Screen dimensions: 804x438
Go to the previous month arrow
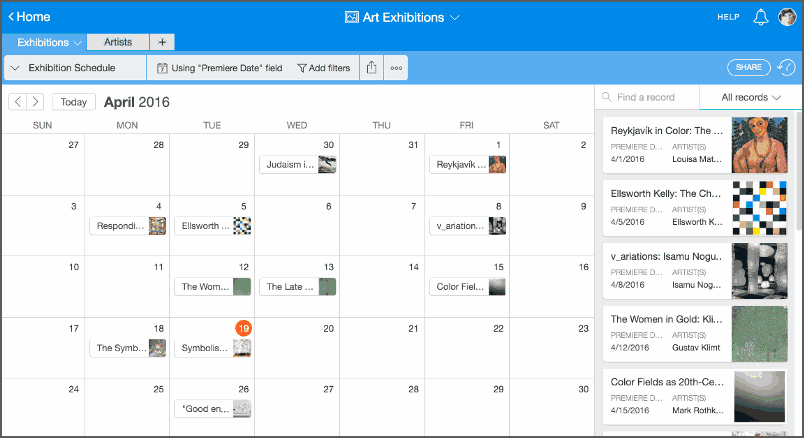tap(17, 102)
